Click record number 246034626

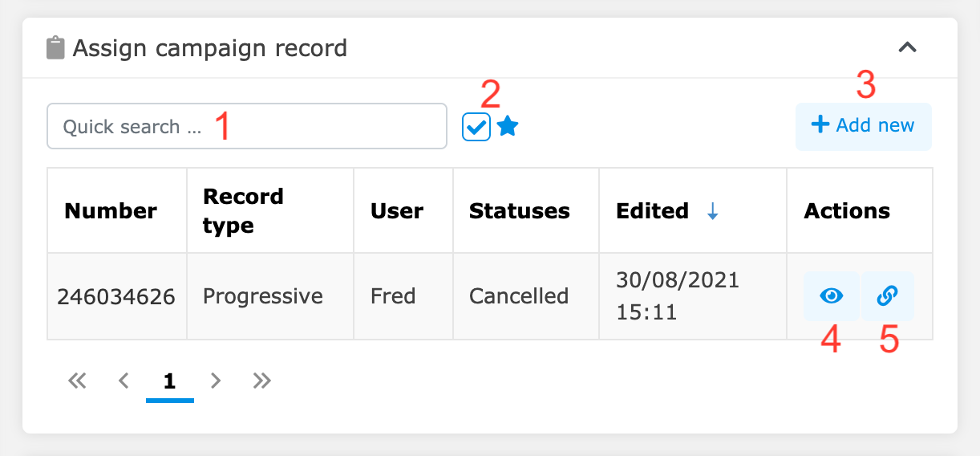click(116, 296)
